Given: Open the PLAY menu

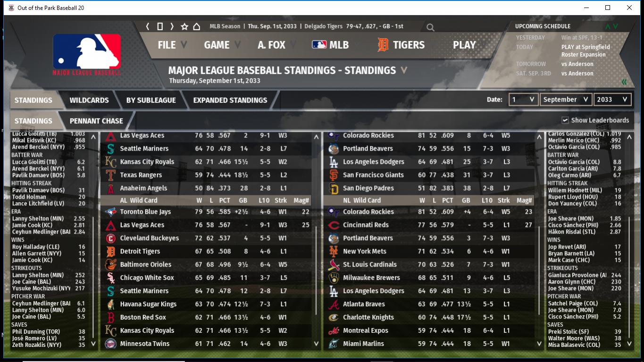Looking at the screenshot, I should tap(464, 45).
